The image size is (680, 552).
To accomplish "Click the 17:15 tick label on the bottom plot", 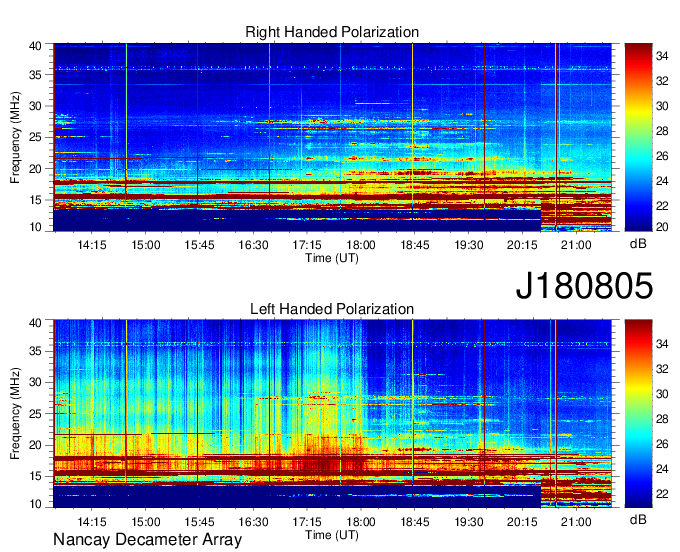I will point(307,522).
